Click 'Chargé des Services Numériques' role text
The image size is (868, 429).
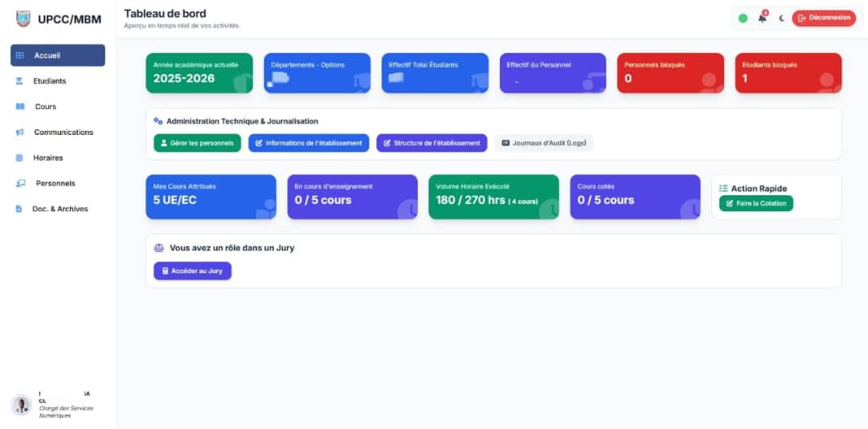66,412
